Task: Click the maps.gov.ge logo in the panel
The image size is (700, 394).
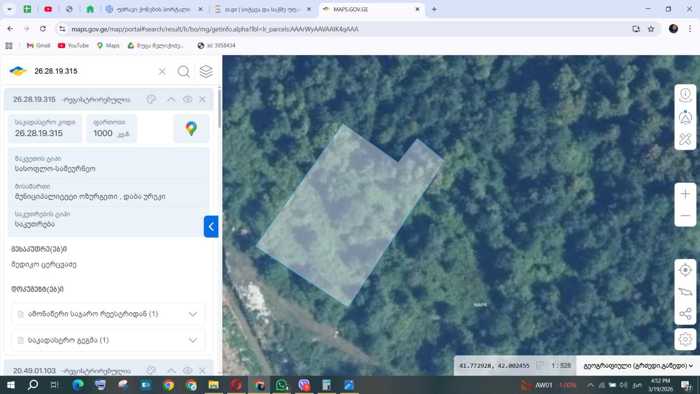Action: tap(18, 71)
